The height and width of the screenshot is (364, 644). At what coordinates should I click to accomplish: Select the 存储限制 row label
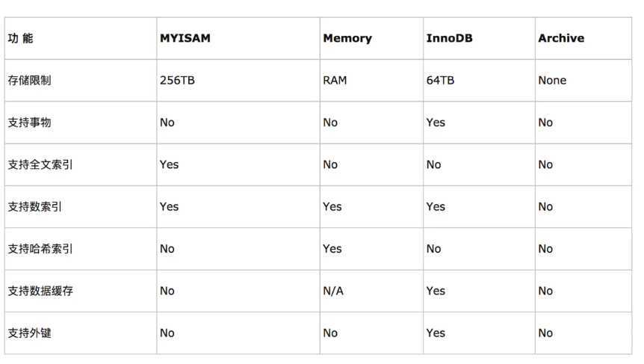click(30, 80)
